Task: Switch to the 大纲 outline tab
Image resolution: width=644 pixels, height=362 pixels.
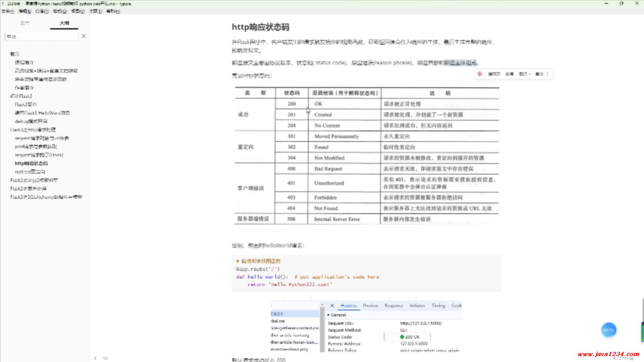Action: 64,23
